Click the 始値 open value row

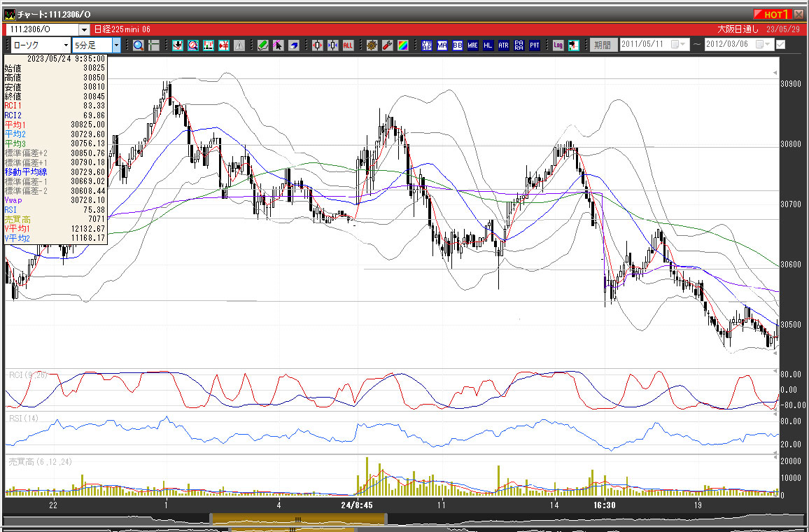pyautogui.click(x=55, y=68)
